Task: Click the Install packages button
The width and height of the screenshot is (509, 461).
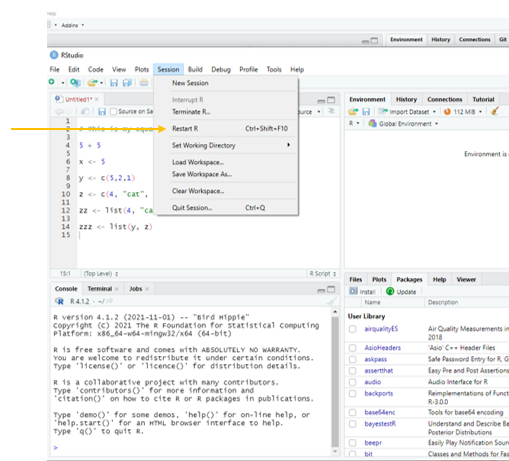Action: pyautogui.click(x=362, y=291)
